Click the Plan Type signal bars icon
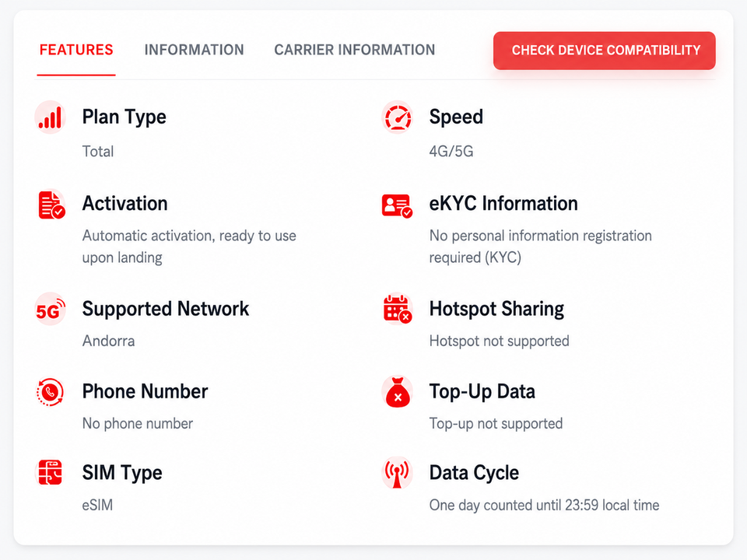Image resolution: width=747 pixels, height=560 pixels. 50,117
